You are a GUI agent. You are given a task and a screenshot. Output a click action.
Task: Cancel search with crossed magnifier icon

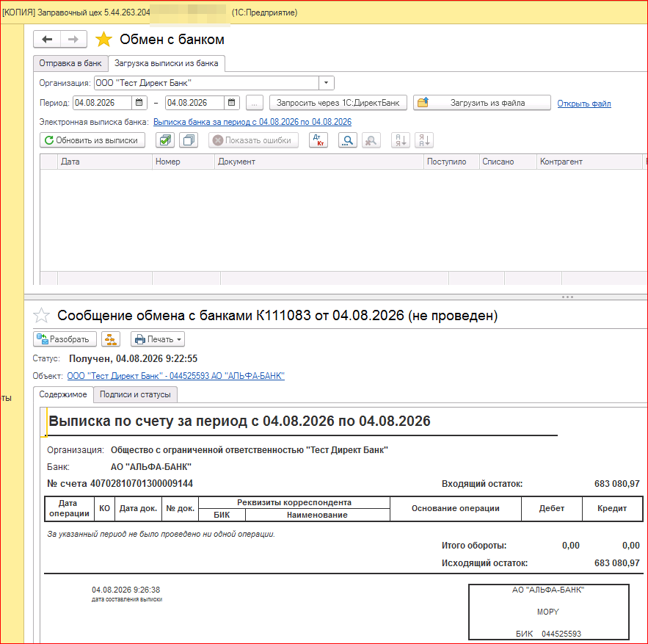pos(371,140)
